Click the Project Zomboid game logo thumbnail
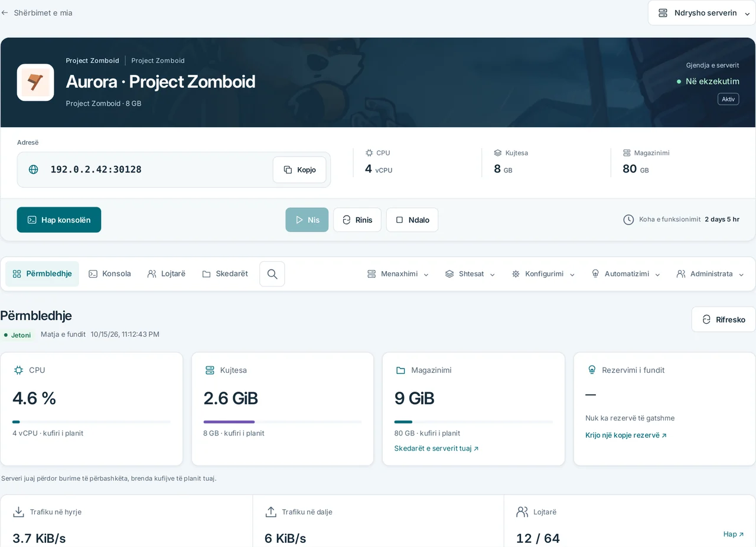756x547 pixels. pos(35,83)
